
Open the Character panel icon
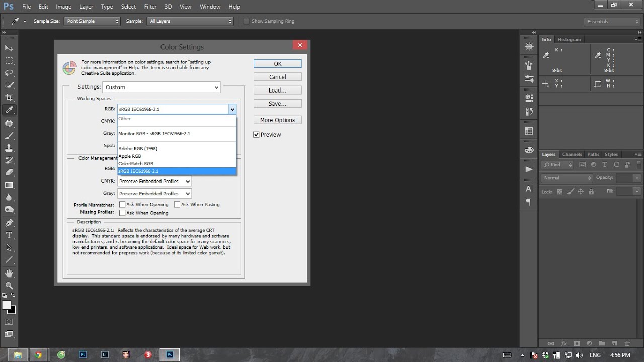click(529, 189)
